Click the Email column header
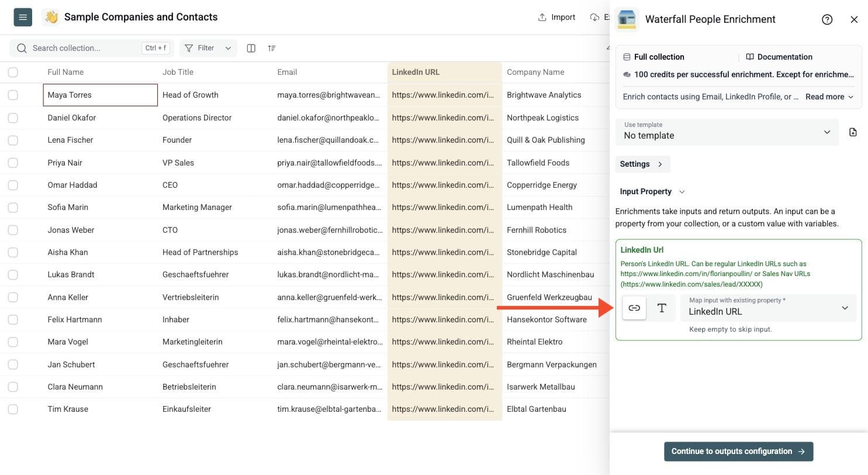The width and height of the screenshot is (868, 475). point(330,72)
